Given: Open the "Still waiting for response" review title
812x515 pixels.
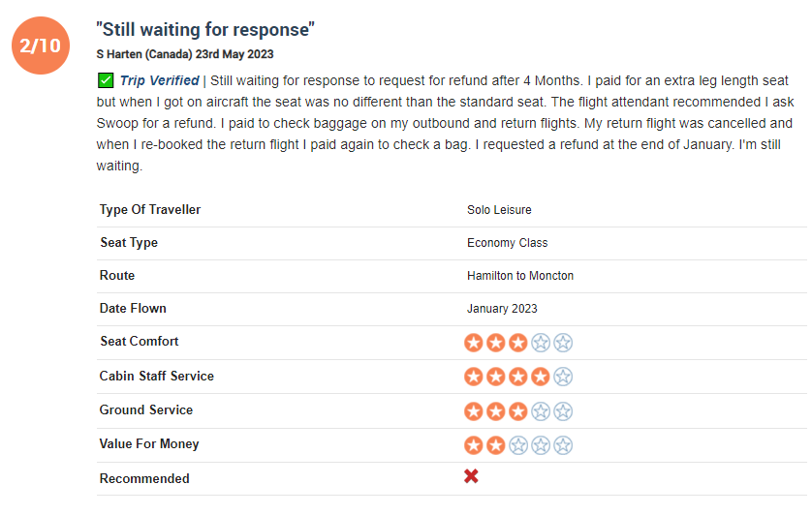Looking at the screenshot, I should [x=205, y=29].
